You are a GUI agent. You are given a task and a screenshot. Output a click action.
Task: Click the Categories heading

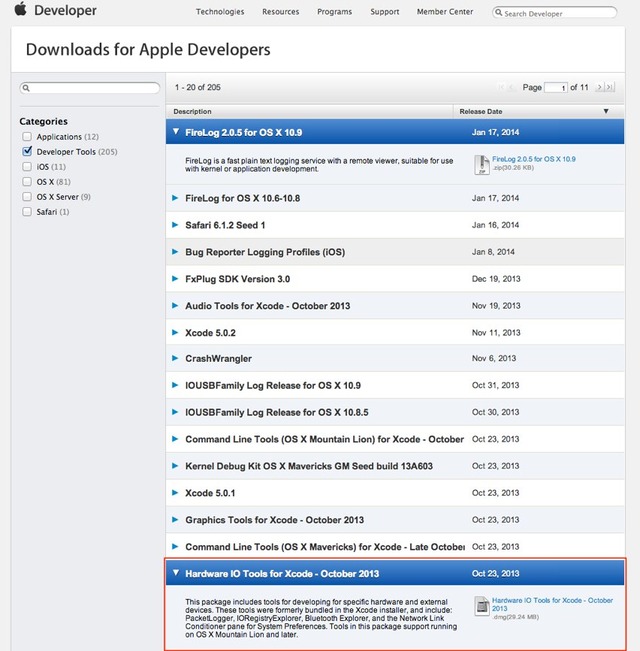[43, 121]
